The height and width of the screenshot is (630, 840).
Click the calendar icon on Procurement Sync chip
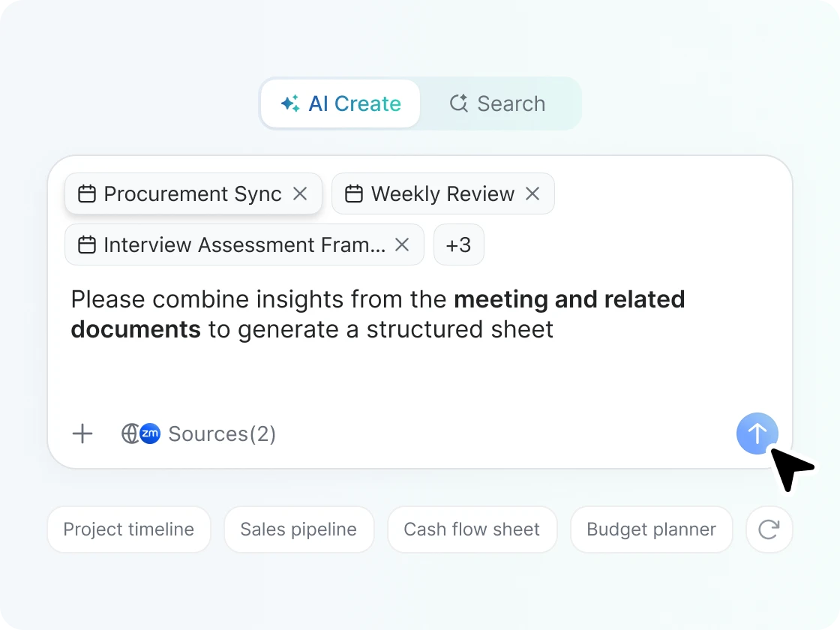[85, 193]
